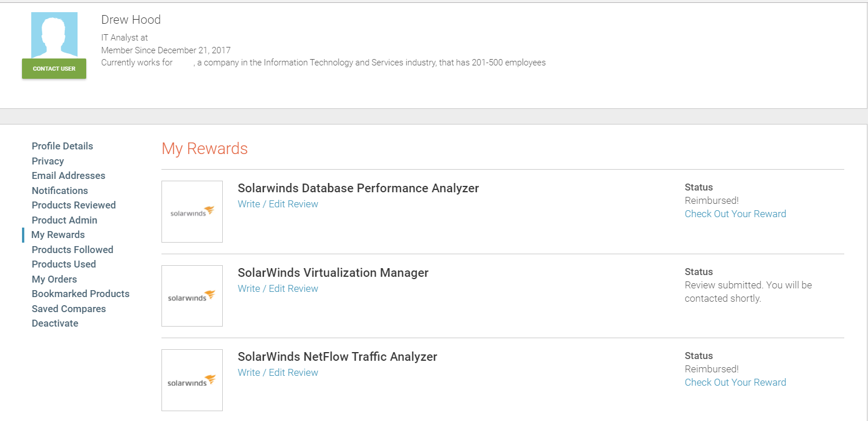868x421 pixels.
Task: View Products Reviewed page
Action: 73,205
